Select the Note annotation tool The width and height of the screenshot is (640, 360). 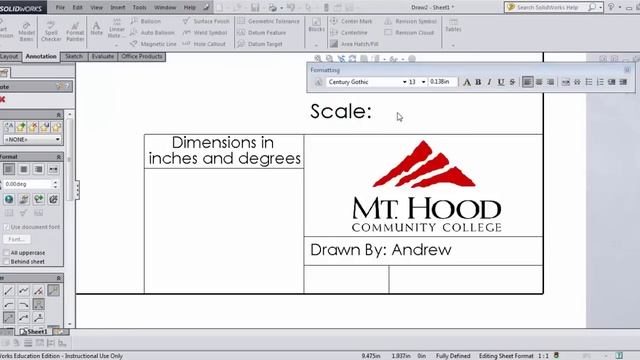[x=96, y=29]
